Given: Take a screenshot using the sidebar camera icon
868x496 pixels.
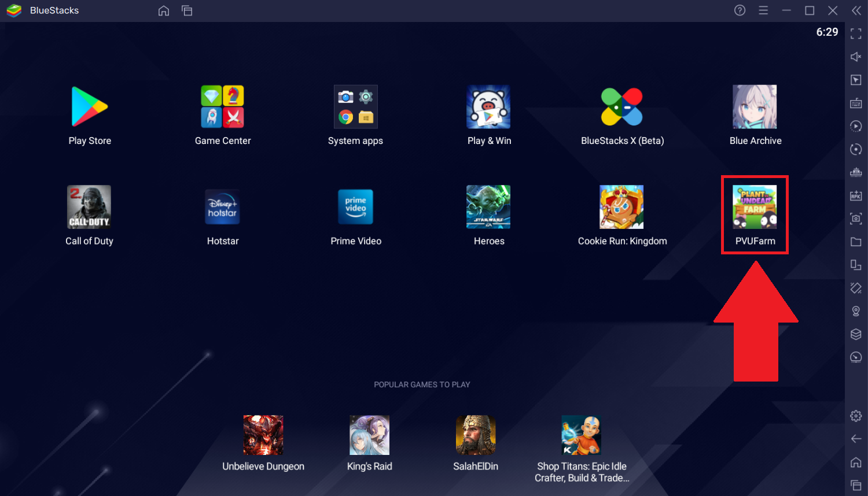Looking at the screenshot, I should point(856,219).
